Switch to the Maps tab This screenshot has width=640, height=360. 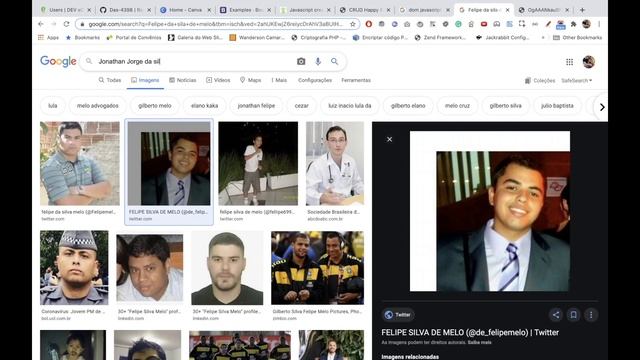251,80
